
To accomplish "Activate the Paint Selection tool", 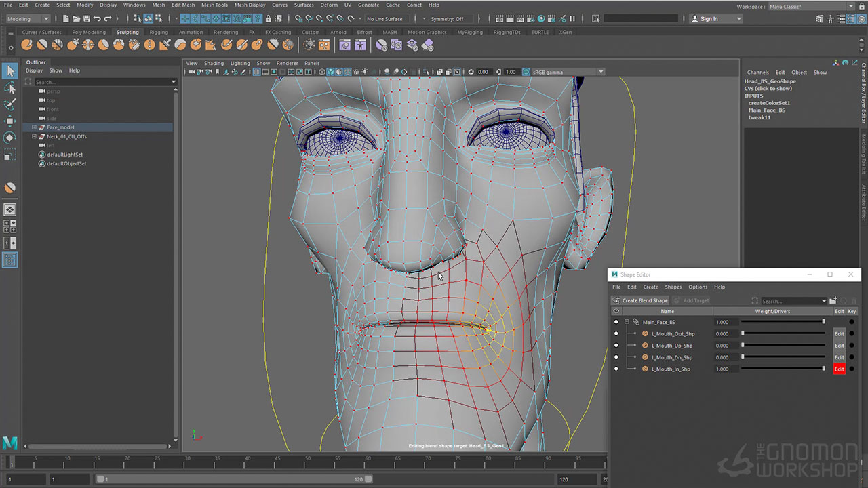I will click(x=9, y=104).
